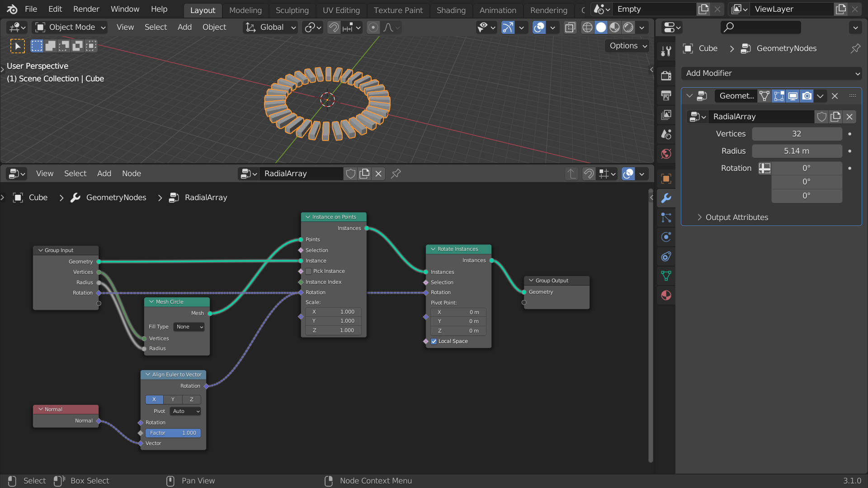Open the Particle properties tab

[666, 217]
